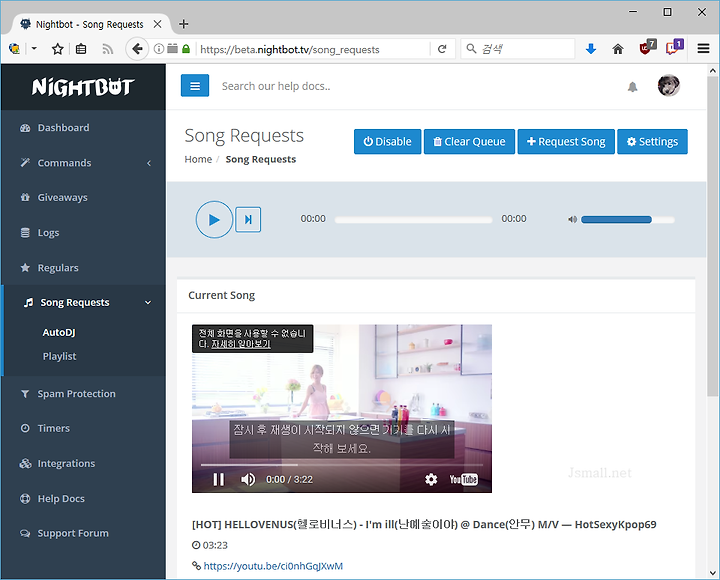The image size is (720, 580).
Task: Toggle the sidebar hamburger menu button
Action: tap(195, 86)
